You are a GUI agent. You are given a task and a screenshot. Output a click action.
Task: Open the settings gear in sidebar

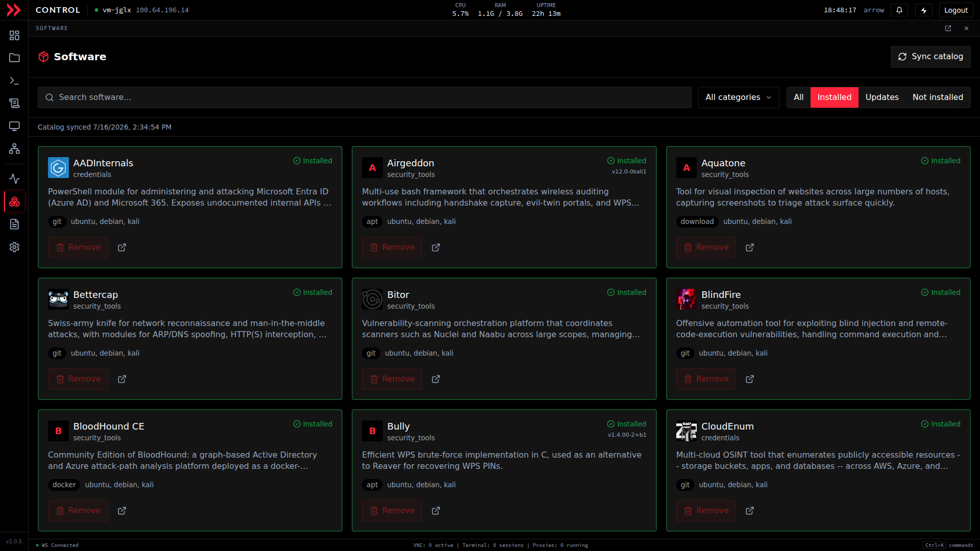14,247
